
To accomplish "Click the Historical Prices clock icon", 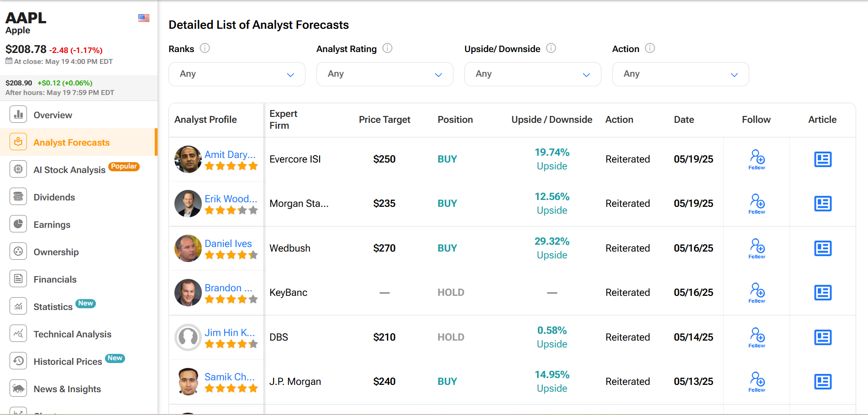I will point(18,361).
